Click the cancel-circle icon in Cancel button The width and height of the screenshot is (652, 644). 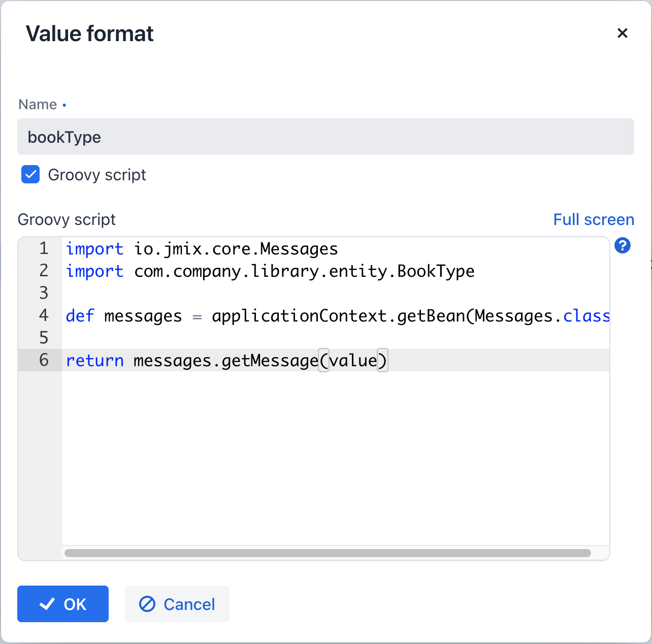tap(147, 604)
